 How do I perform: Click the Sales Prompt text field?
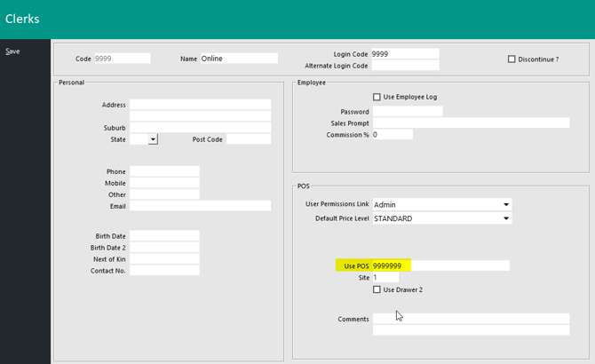click(x=470, y=123)
